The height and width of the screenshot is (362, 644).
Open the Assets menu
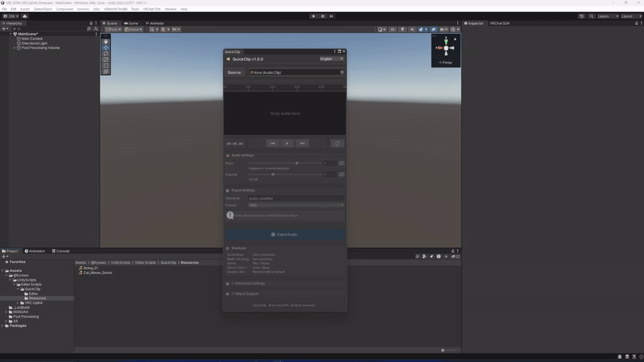[x=25, y=9]
